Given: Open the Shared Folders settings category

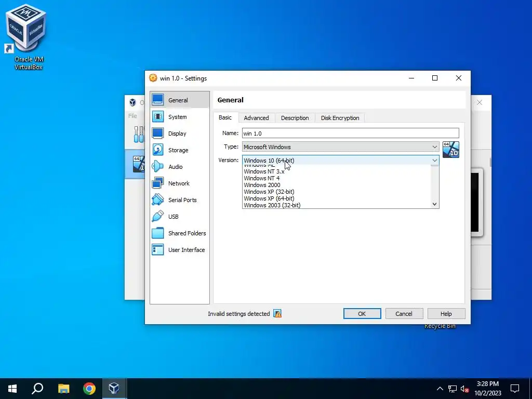Looking at the screenshot, I should 179,233.
